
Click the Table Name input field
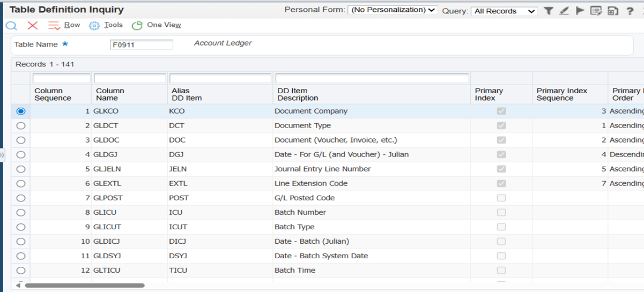[x=142, y=45]
